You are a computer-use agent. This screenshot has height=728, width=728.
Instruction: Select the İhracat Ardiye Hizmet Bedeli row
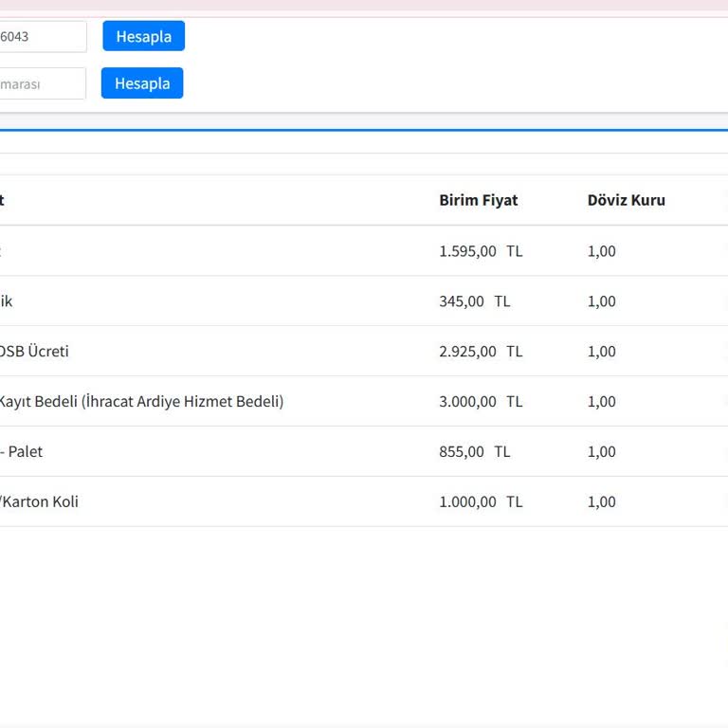click(140, 402)
